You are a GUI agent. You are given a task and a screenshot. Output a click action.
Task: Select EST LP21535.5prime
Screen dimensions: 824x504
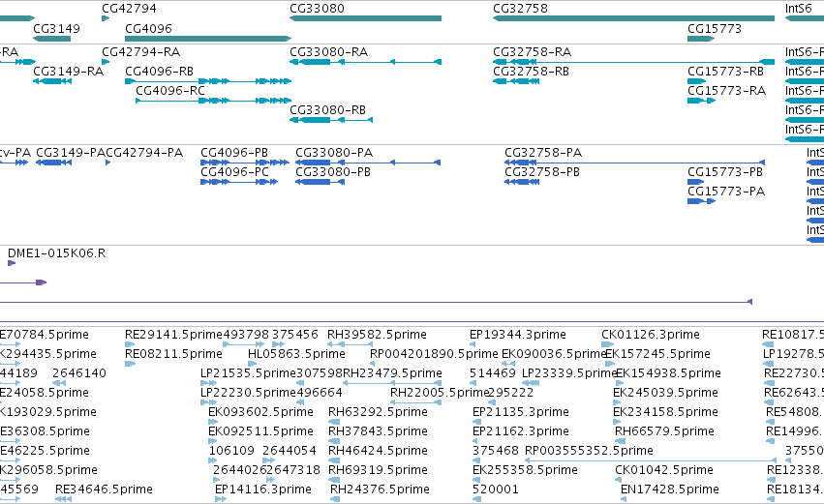click(x=249, y=373)
